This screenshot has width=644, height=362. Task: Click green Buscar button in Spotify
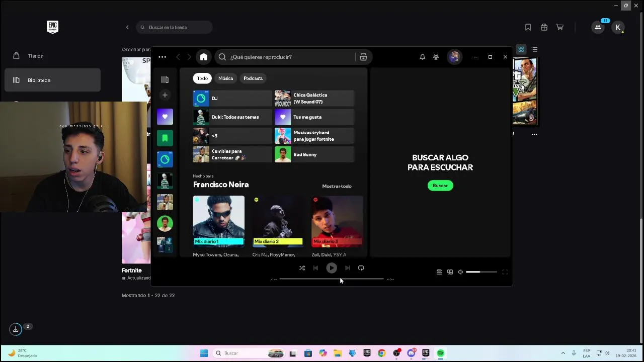pyautogui.click(x=440, y=186)
